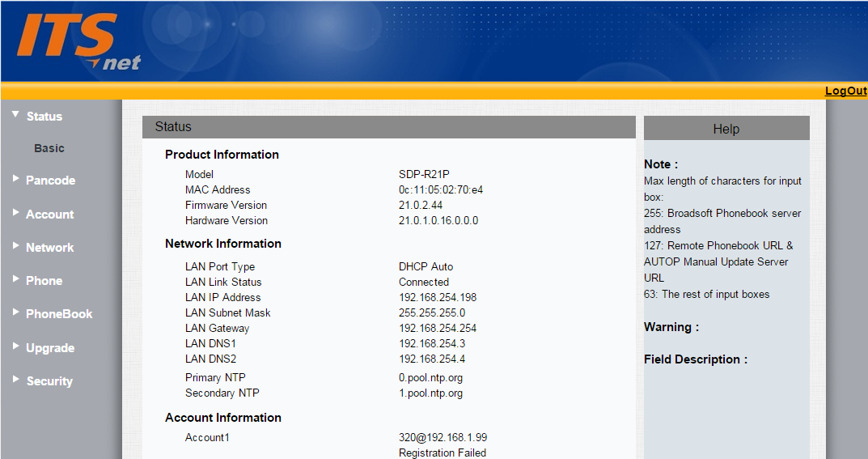Expand the Network section arrow
Screen dimensions: 868x459
pyautogui.click(x=15, y=246)
